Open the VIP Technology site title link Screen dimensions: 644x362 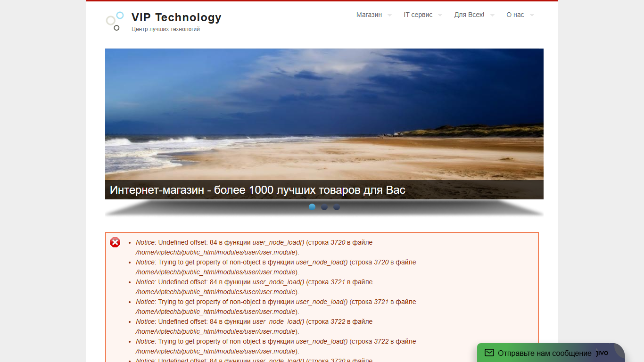coord(176,17)
